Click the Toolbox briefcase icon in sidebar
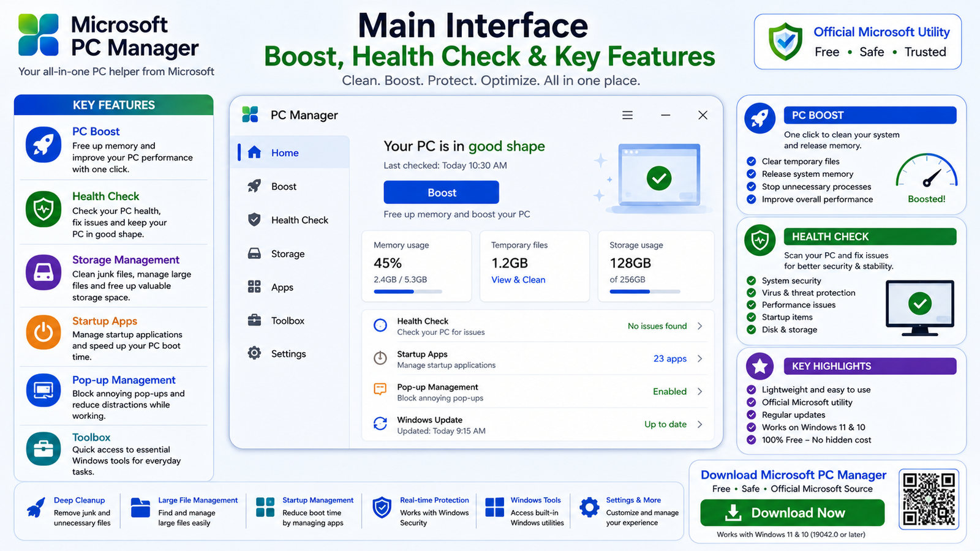 (x=254, y=320)
